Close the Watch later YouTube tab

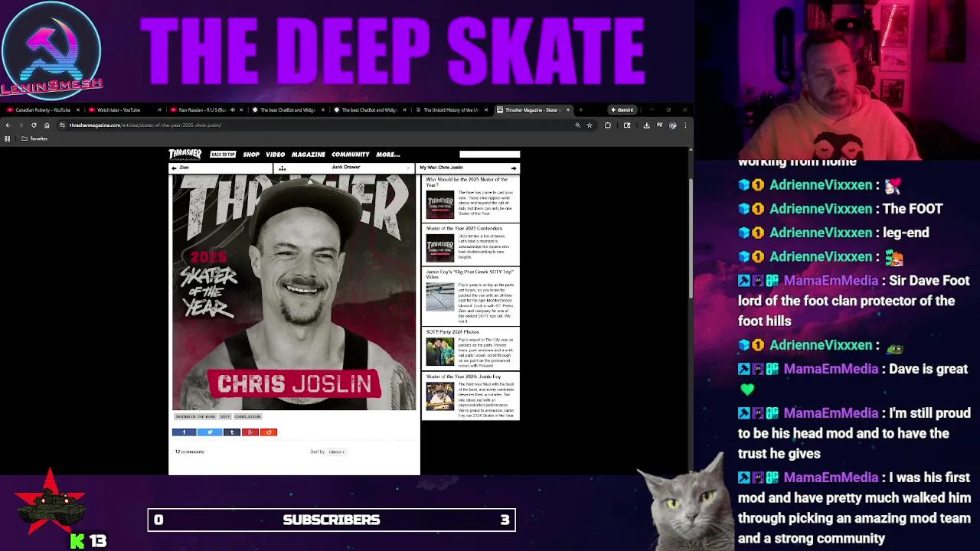pyautogui.click(x=159, y=109)
